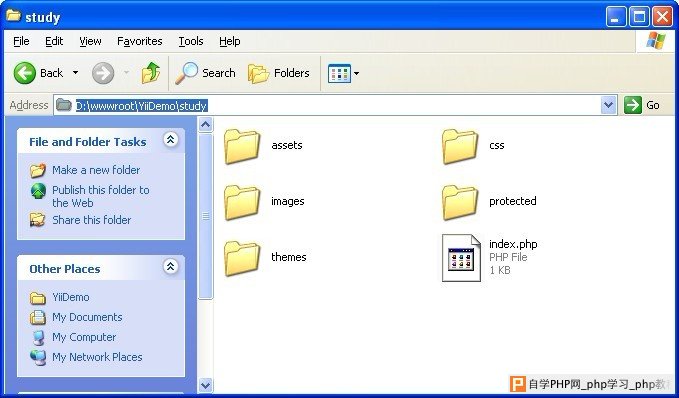Click the Search button label
The height and width of the screenshot is (398, 679).
point(219,73)
